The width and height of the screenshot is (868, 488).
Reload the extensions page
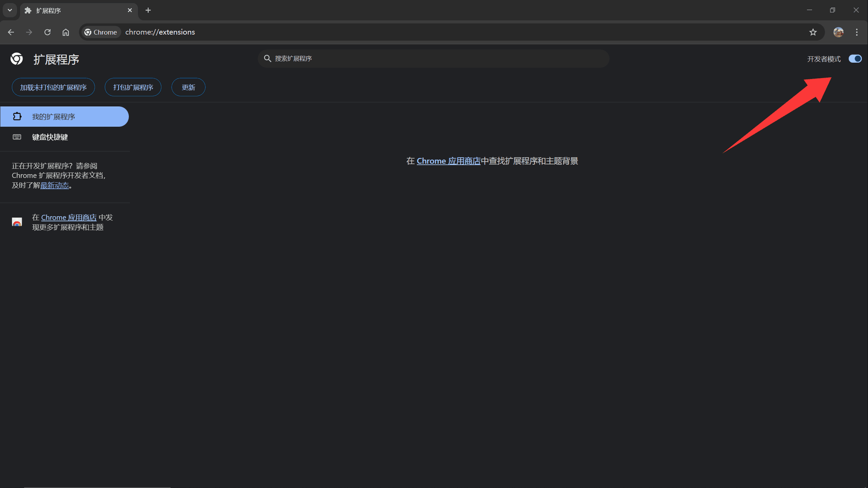(x=47, y=32)
